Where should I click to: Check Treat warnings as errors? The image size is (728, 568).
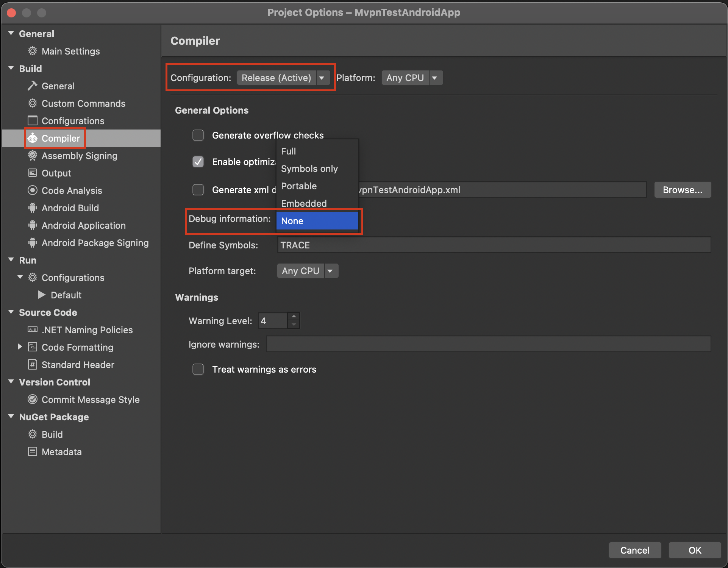point(198,369)
